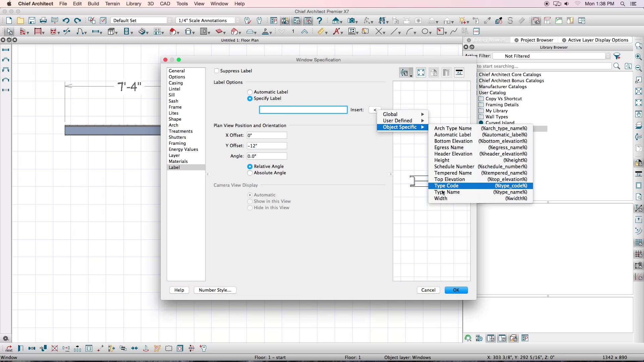Viewport: 644px width, 362px height.
Task: Click the library search text field
Action: [x=543, y=66]
